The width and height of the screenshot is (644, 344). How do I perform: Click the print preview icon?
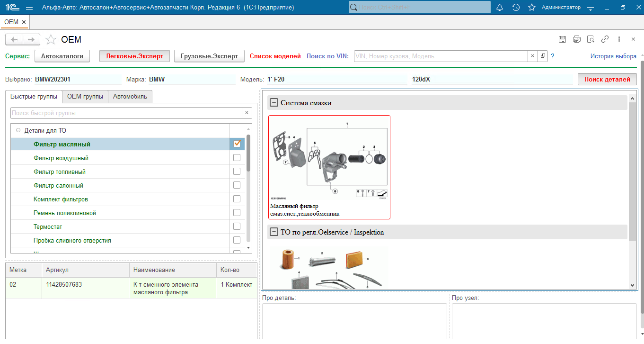tap(591, 39)
